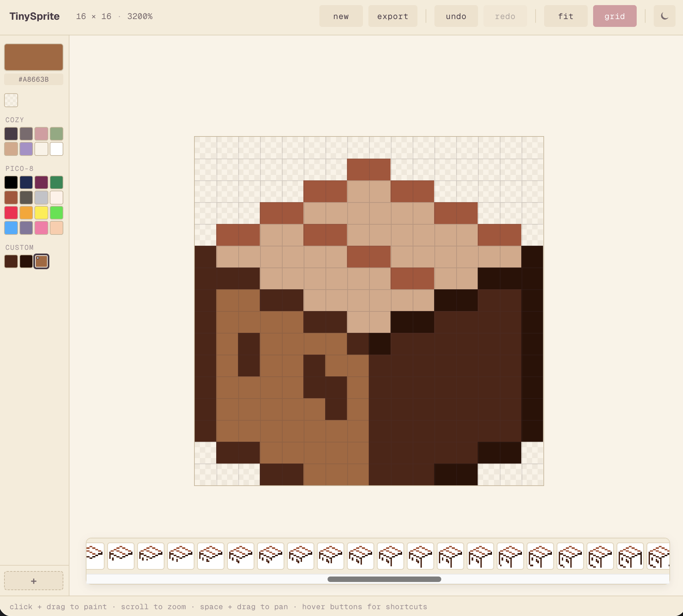The height and width of the screenshot is (616, 683).
Task: Open the first fully visible history thumbnail
Action: (x=121, y=556)
